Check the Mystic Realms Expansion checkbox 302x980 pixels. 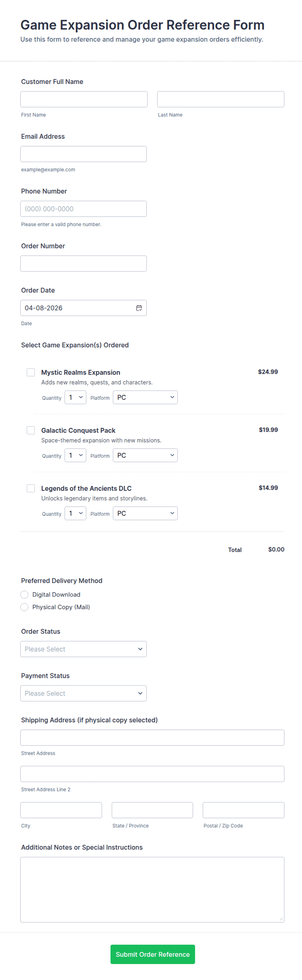(31, 372)
